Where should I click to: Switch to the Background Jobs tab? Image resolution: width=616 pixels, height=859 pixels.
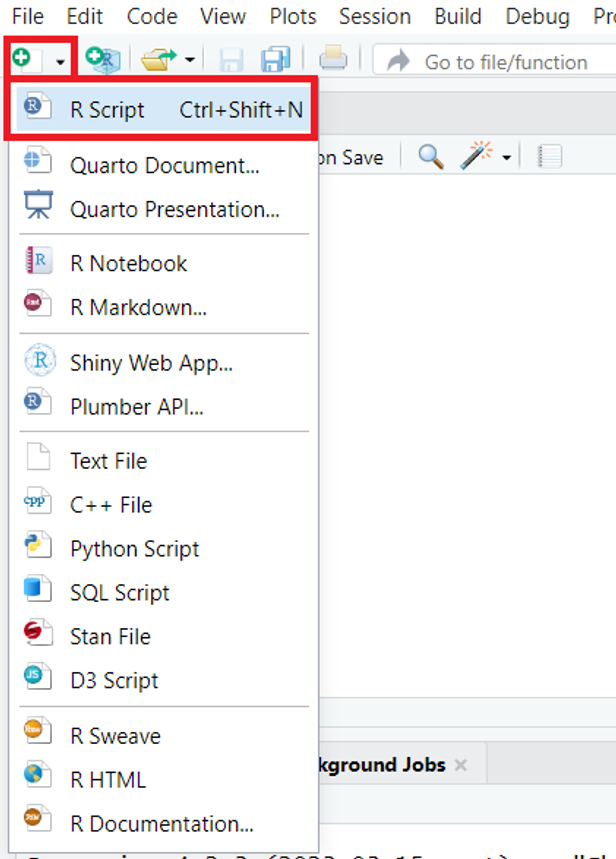pos(383,765)
